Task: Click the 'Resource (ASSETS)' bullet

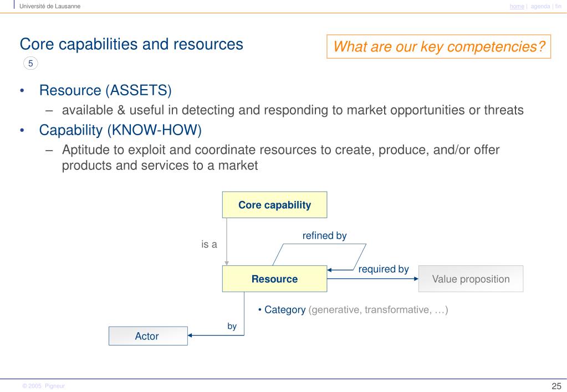Action: 105,90
